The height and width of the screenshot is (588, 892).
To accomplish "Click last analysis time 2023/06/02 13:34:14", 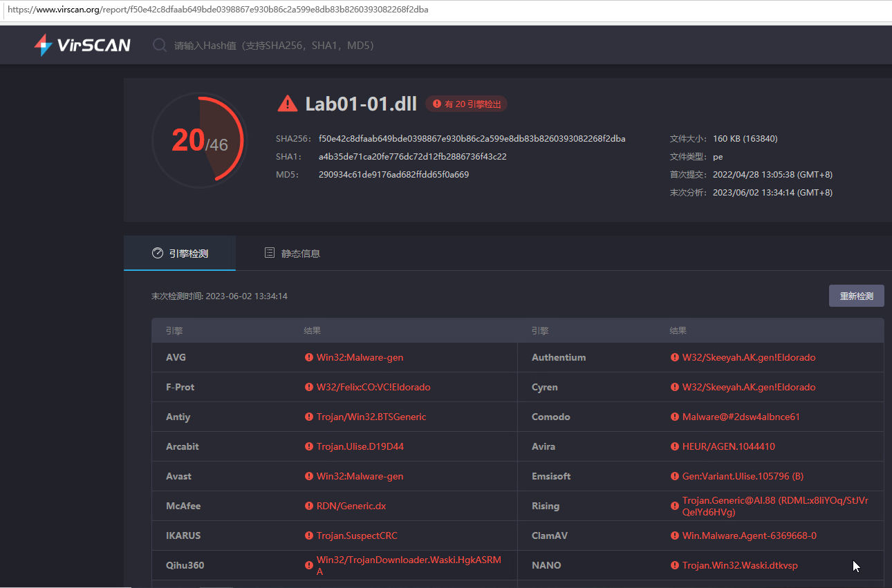I will (x=772, y=193).
